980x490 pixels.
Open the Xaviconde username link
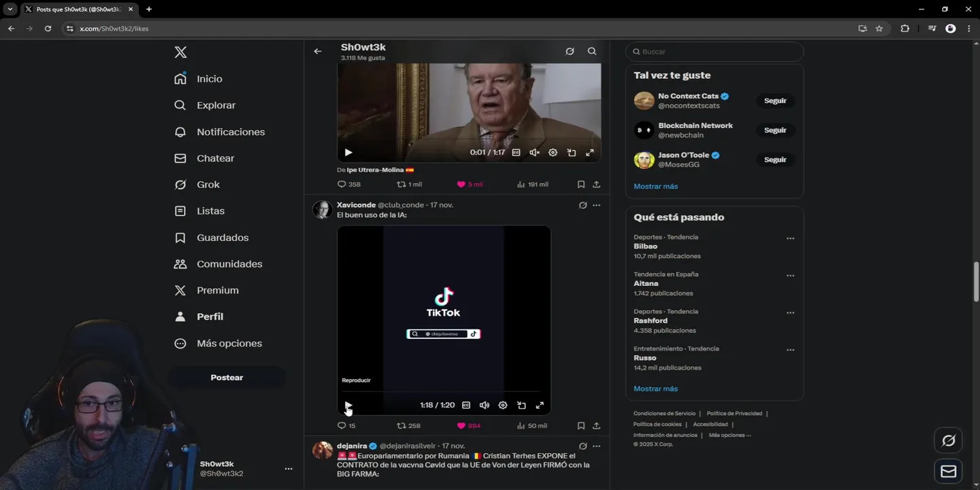click(x=356, y=205)
